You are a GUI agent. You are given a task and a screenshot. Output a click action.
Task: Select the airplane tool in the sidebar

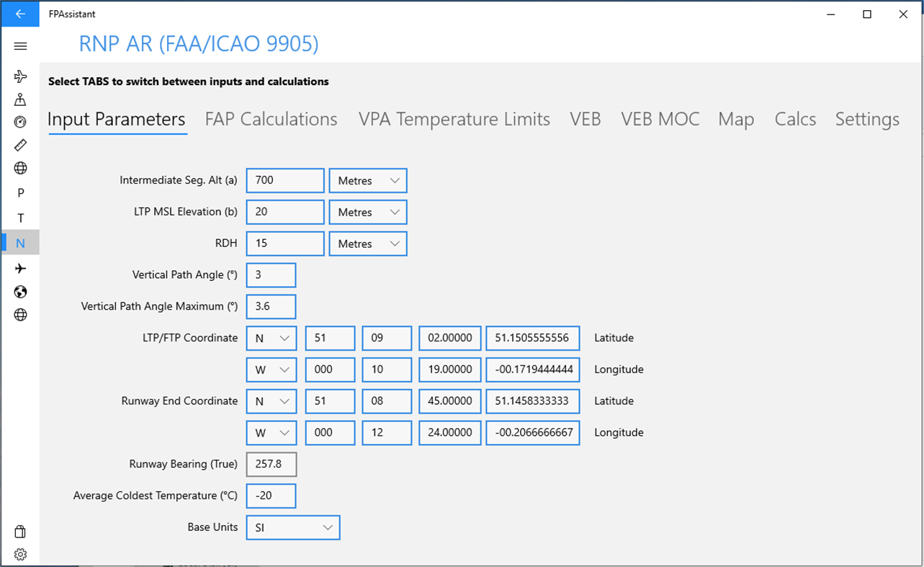click(x=20, y=76)
